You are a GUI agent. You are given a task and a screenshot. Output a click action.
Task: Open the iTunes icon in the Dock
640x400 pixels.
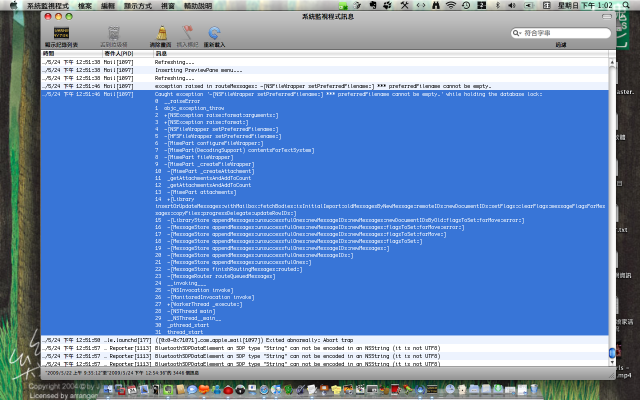(276, 390)
